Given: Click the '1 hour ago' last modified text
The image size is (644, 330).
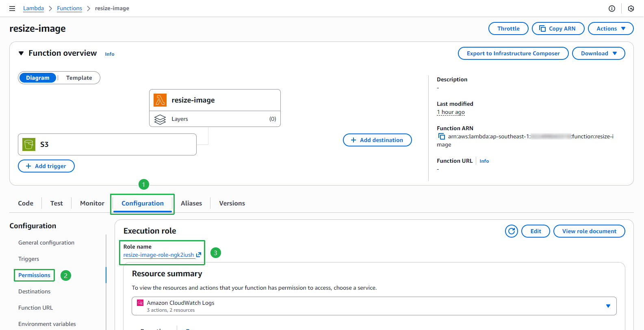Looking at the screenshot, I should click(x=451, y=112).
